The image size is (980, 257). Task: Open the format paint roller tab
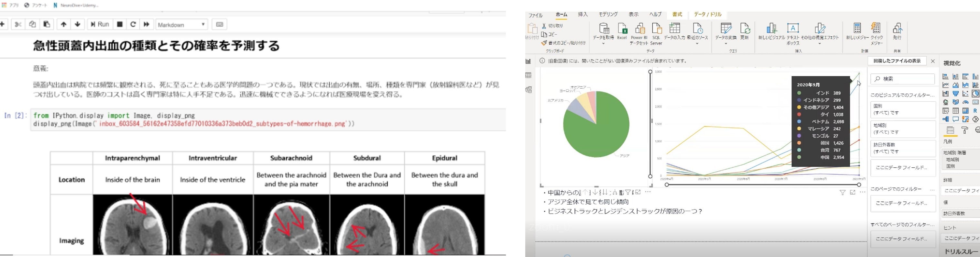click(x=965, y=130)
